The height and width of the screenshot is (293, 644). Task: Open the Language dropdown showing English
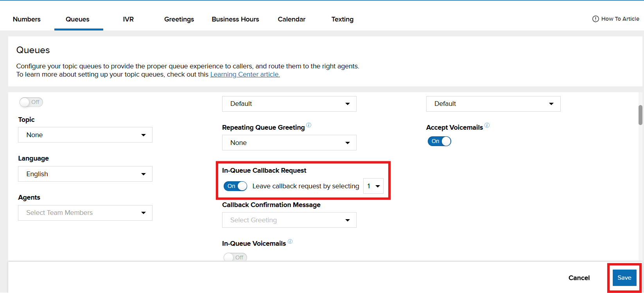[85, 174]
